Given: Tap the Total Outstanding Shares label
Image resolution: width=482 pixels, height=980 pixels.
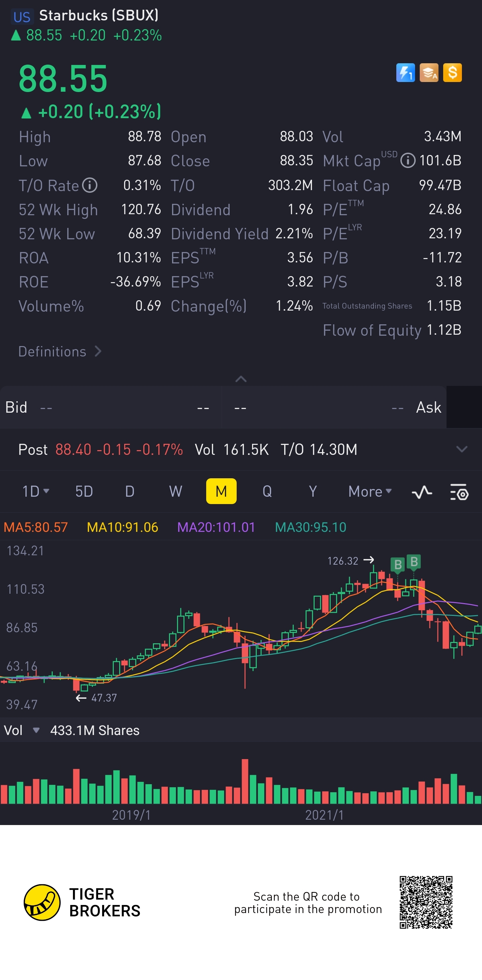Looking at the screenshot, I should 367,306.
